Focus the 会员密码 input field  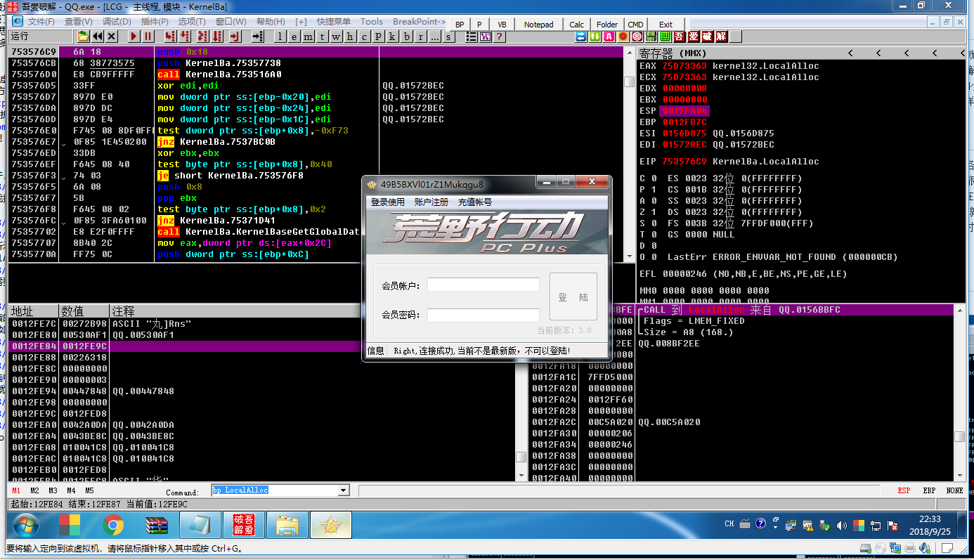pos(483,315)
